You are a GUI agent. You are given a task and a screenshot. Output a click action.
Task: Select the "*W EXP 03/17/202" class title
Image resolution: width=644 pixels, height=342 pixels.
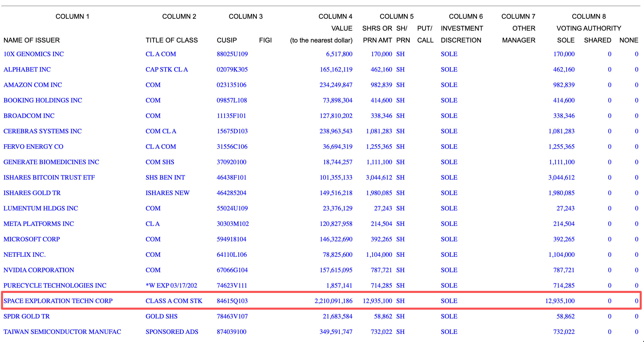coord(171,285)
